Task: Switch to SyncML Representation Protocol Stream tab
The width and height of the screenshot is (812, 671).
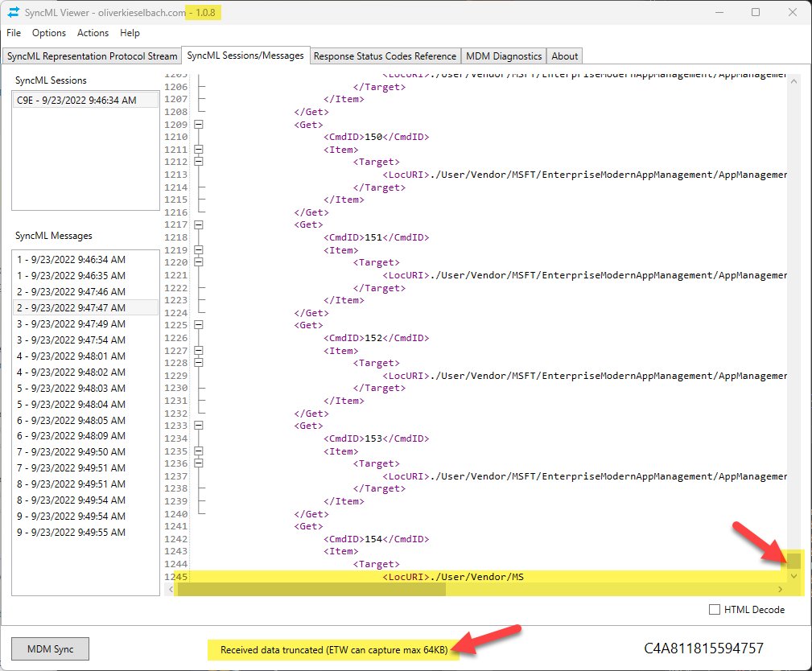Action: point(93,56)
